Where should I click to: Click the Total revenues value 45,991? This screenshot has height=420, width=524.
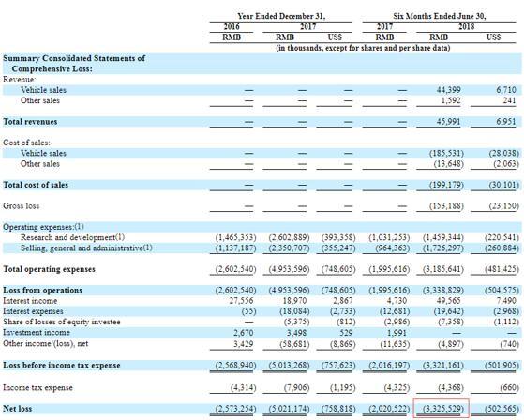(448, 121)
